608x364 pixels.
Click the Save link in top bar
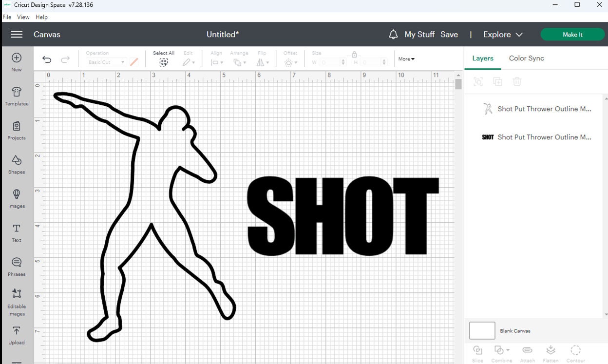(x=449, y=34)
